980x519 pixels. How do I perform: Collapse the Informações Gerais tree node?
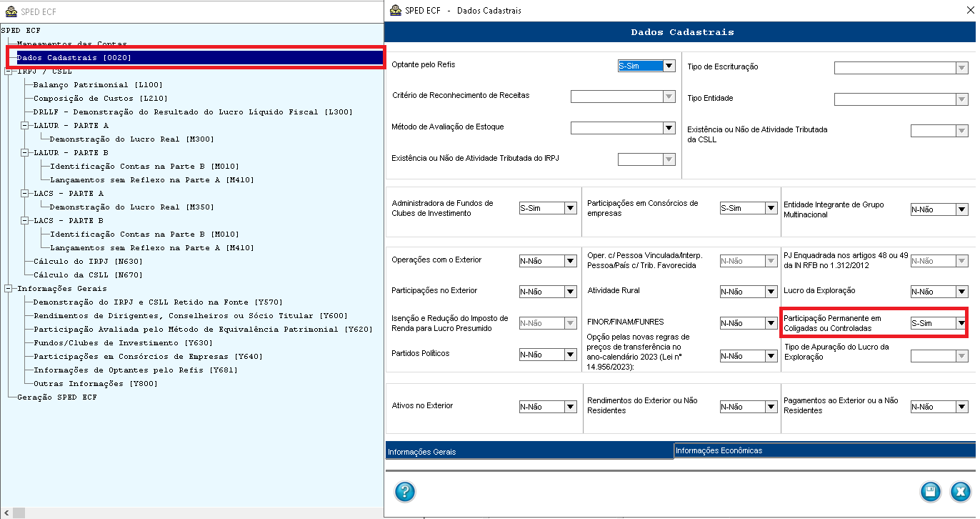tap(7, 288)
